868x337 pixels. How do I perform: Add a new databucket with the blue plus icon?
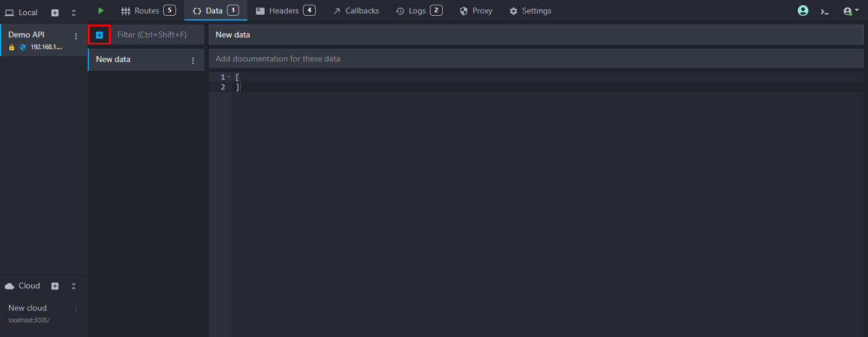[x=99, y=35]
